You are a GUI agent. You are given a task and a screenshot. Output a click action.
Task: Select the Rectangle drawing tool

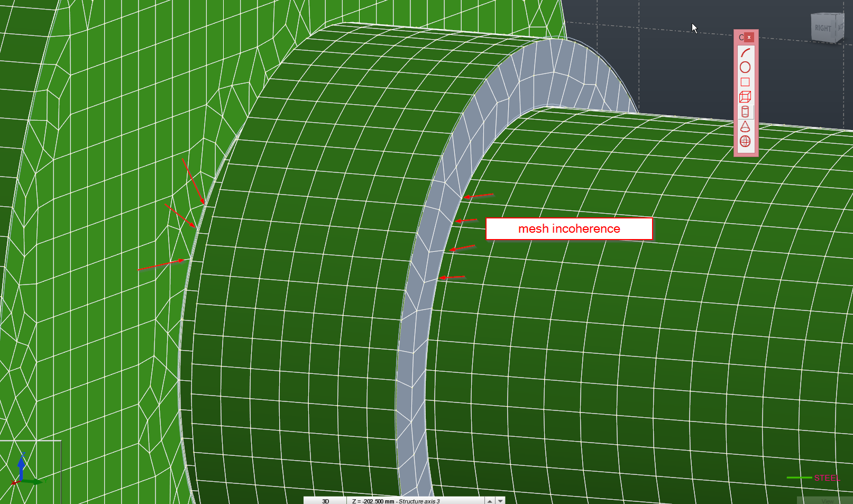coord(746,81)
